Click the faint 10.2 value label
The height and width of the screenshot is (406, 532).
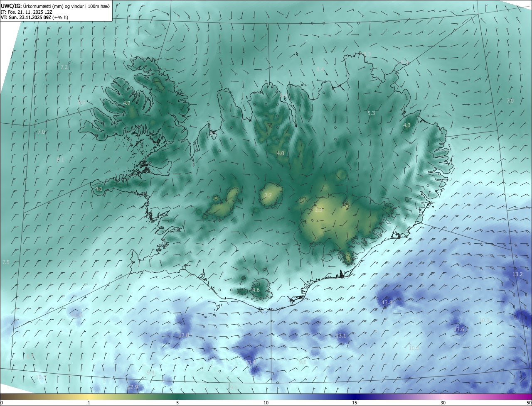coord(414,348)
